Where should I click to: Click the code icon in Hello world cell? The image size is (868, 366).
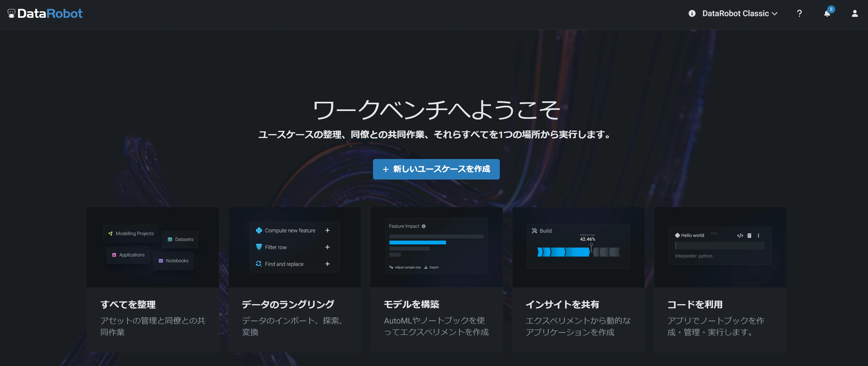click(x=740, y=235)
